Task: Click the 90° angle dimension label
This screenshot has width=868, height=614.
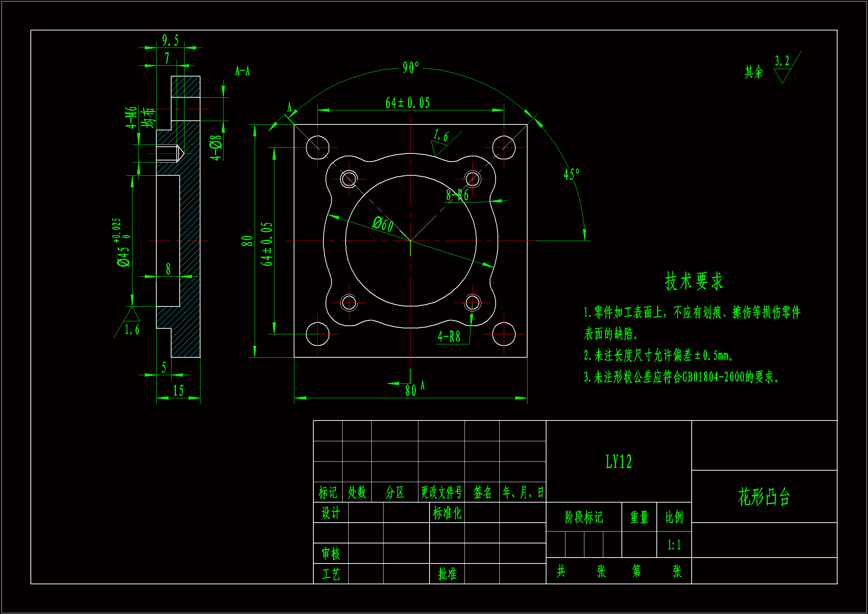Action: [x=411, y=68]
